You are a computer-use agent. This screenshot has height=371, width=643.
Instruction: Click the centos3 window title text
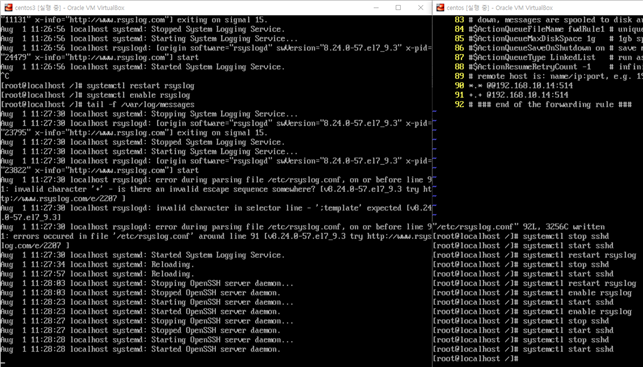(69, 8)
